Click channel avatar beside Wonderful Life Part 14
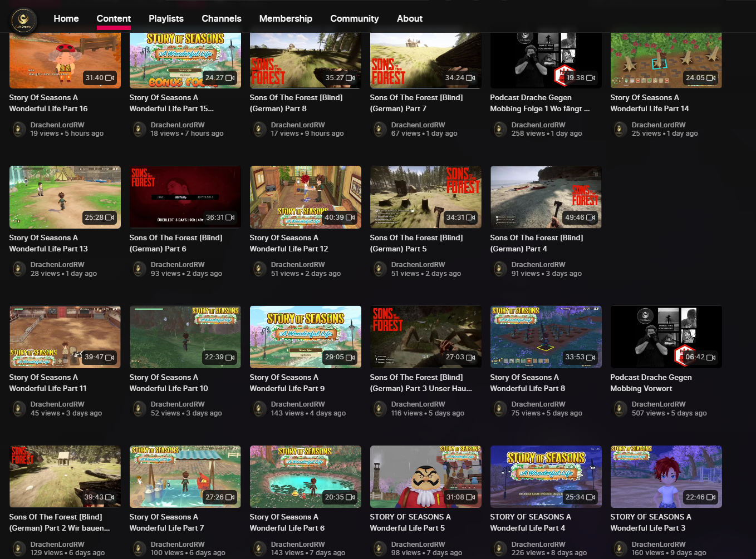 coord(620,130)
